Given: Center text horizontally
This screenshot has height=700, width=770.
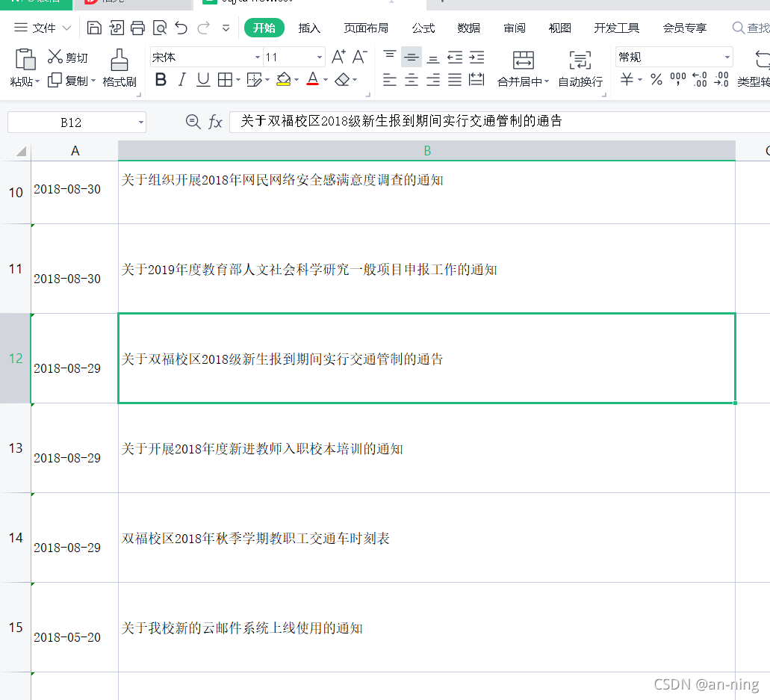Looking at the screenshot, I should 412,80.
